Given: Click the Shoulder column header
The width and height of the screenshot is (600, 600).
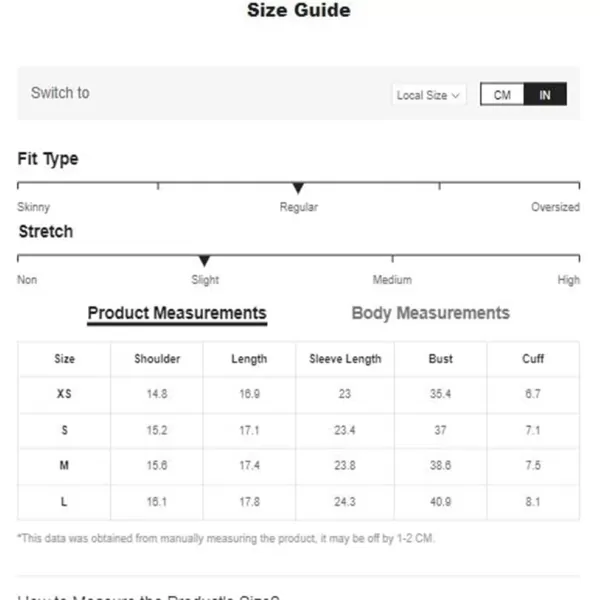Looking at the screenshot, I should click(157, 359).
